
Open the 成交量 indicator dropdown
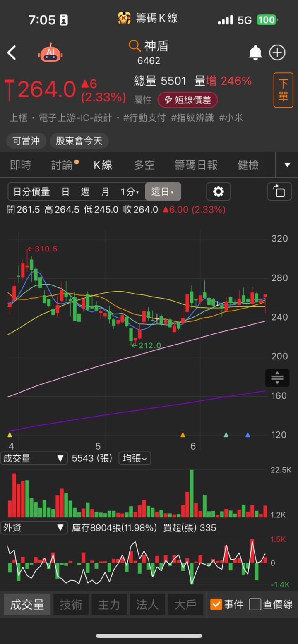(x=34, y=458)
